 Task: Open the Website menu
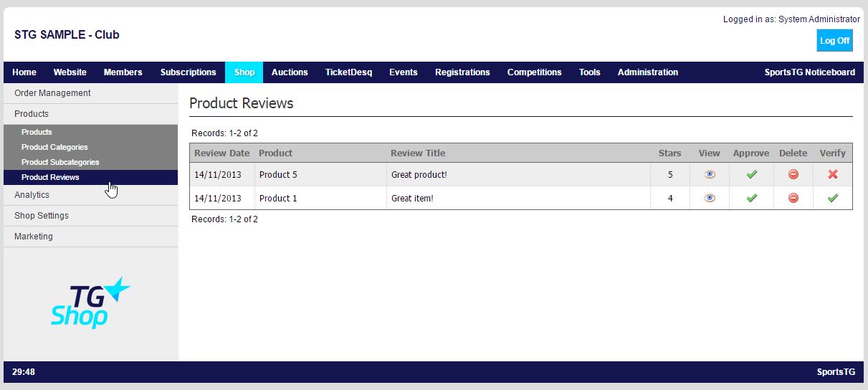pos(70,72)
